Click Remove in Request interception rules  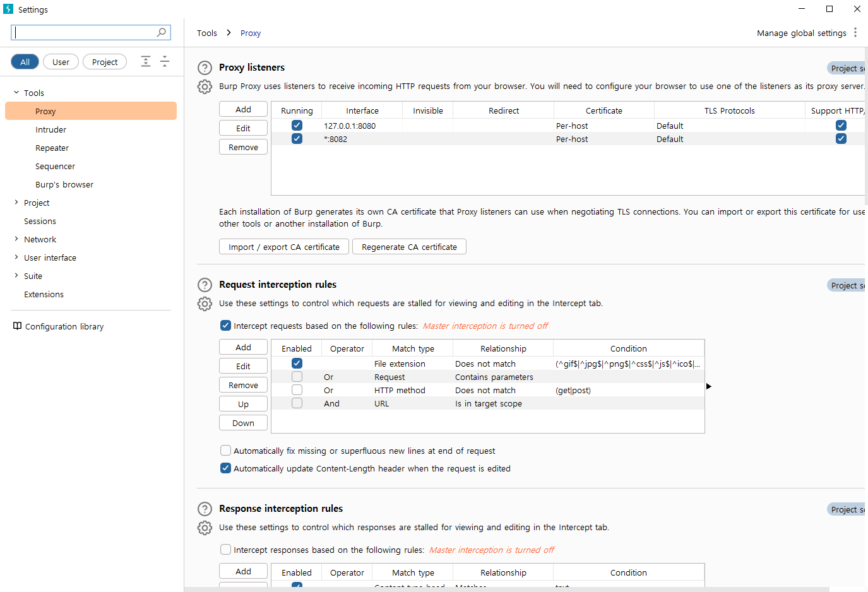[244, 385]
